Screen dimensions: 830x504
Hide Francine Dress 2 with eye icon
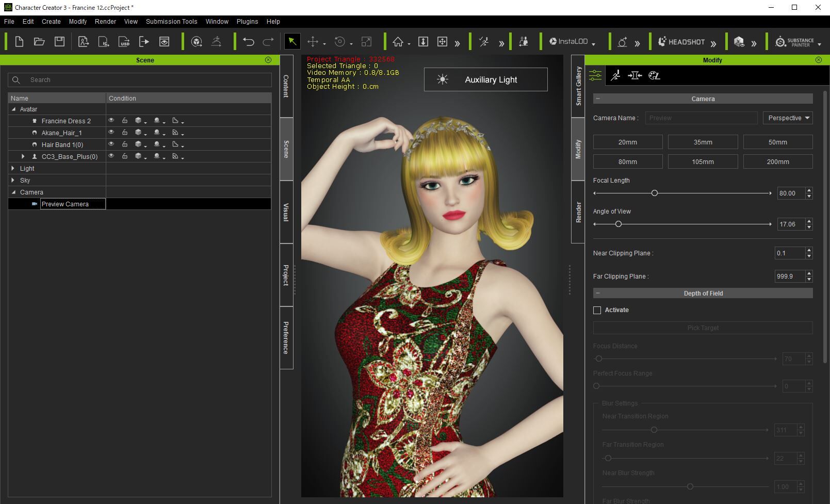[111, 121]
